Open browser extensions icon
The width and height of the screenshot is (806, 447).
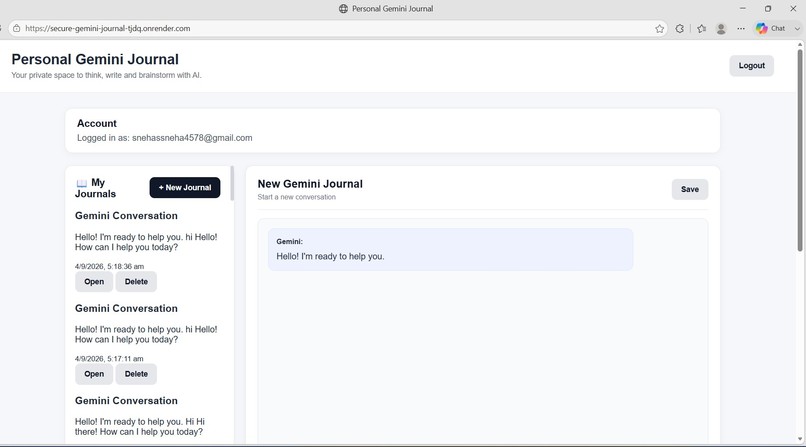pos(680,29)
